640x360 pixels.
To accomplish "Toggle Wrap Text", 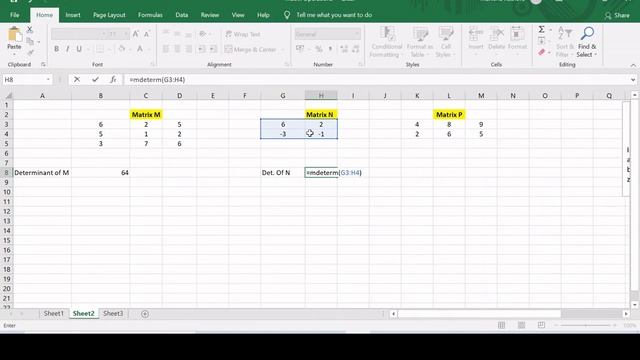I will [242, 34].
